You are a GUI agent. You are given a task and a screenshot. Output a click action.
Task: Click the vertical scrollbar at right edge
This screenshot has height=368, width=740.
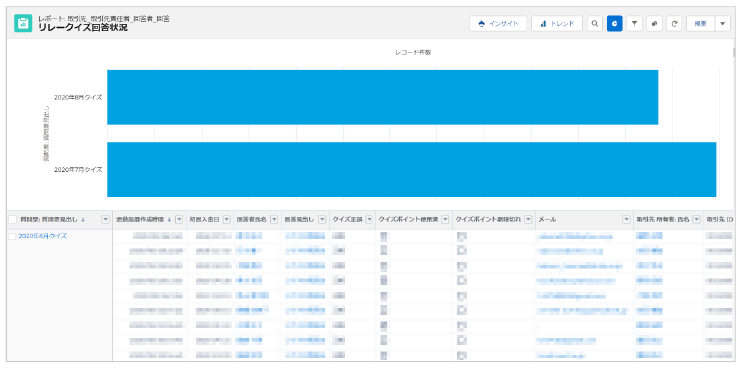(x=734, y=52)
